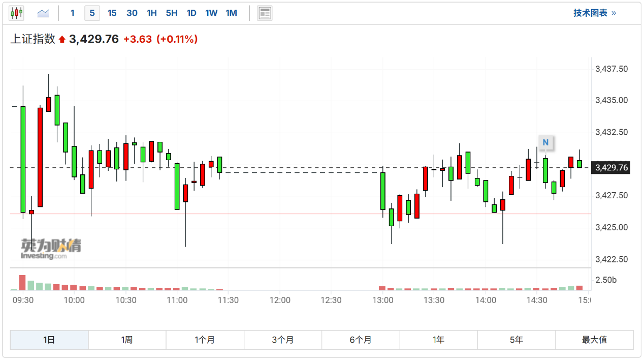Select the 6个月 range tab
The image size is (644, 362).
361,340
